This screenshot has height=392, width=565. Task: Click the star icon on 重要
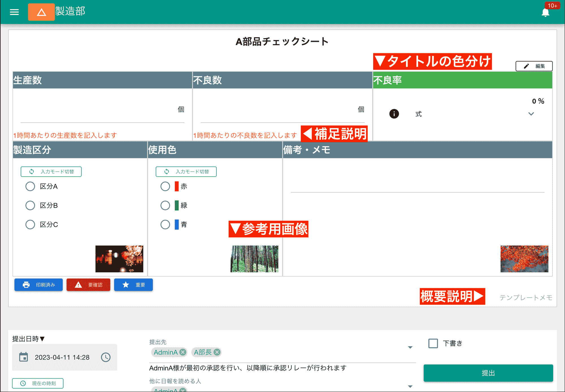(x=125, y=285)
